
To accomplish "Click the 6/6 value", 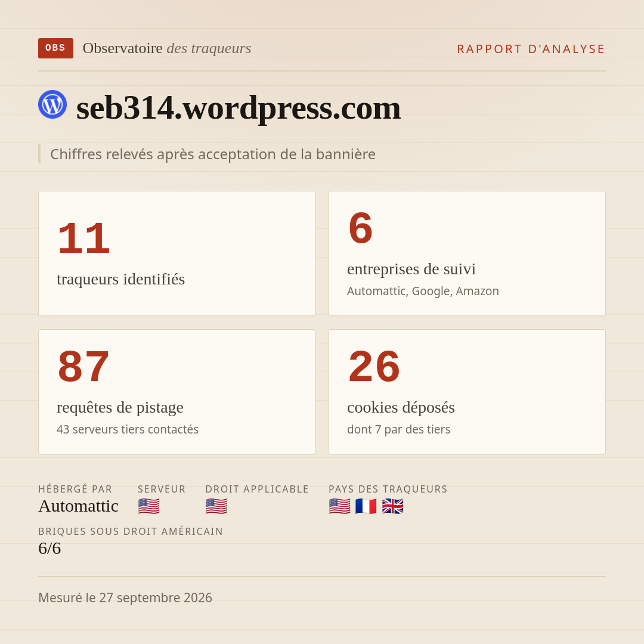I will coord(49,549).
